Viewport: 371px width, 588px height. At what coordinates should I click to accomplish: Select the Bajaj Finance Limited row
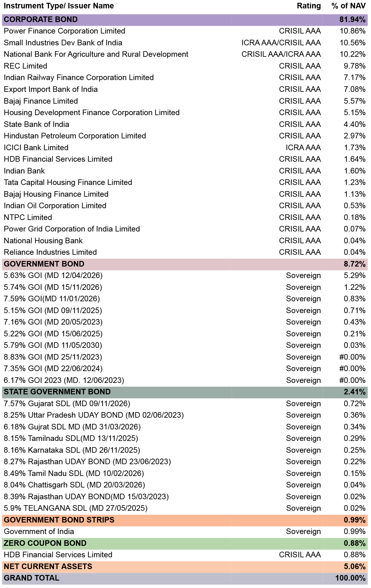pos(185,101)
